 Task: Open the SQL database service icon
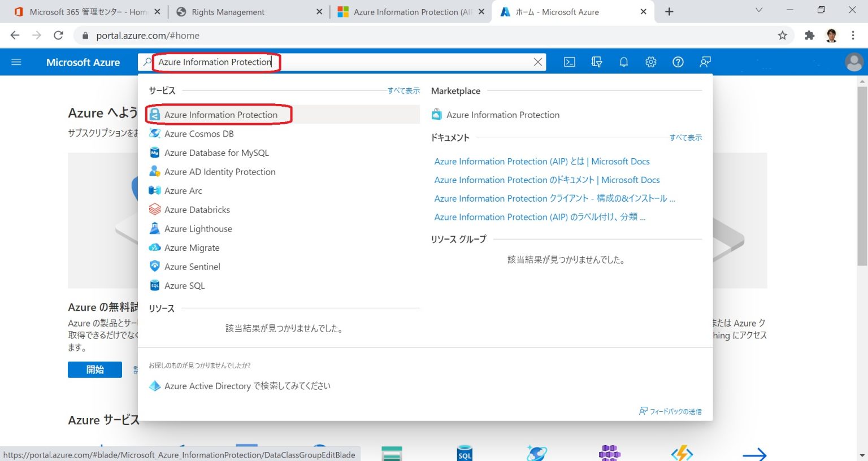point(465,454)
